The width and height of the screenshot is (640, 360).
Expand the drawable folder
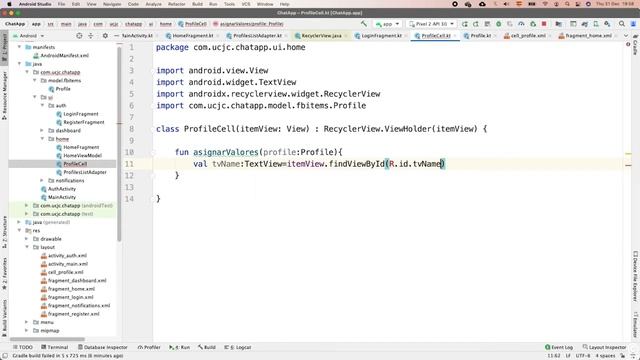point(27,239)
